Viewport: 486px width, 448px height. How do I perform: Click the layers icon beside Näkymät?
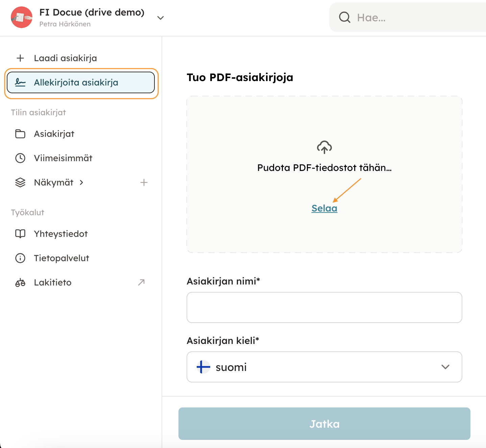(20, 182)
